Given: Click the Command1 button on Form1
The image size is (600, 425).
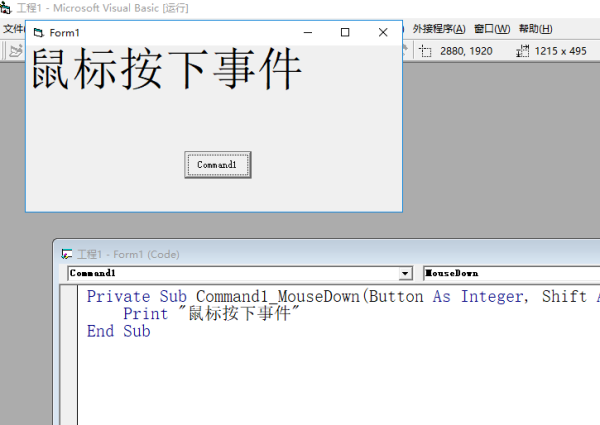Looking at the screenshot, I should coord(218,164).
